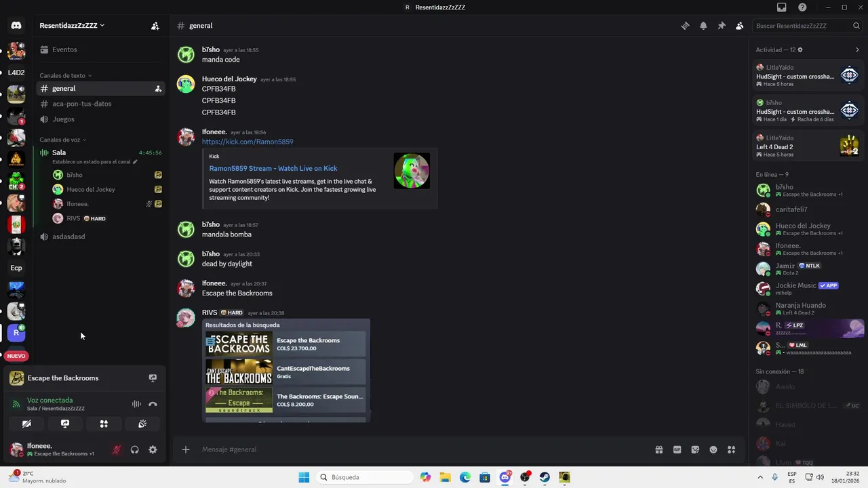This screenshot has height=488, width=868.
Task: Open File Explorer in taskbar
Action: [446, 477]
